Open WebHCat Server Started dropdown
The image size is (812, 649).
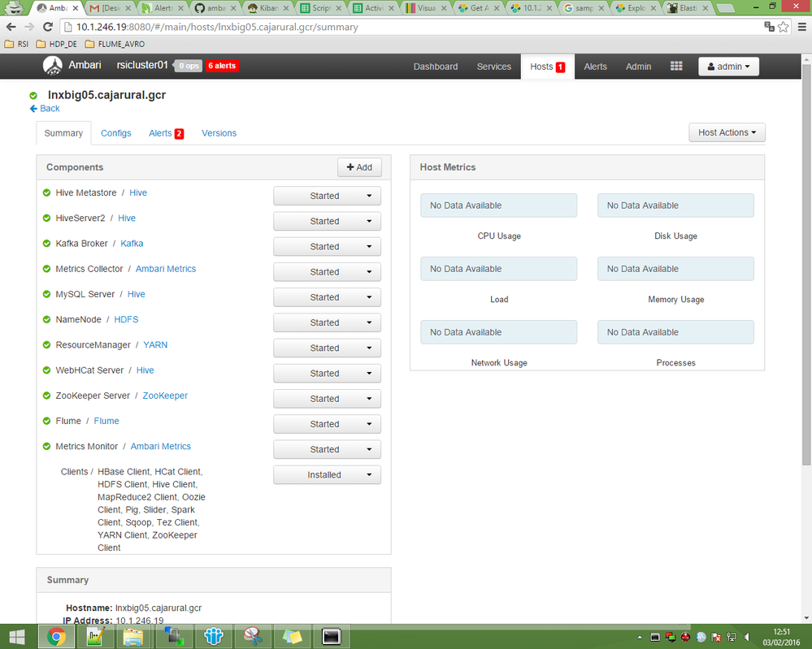point(328,373)
